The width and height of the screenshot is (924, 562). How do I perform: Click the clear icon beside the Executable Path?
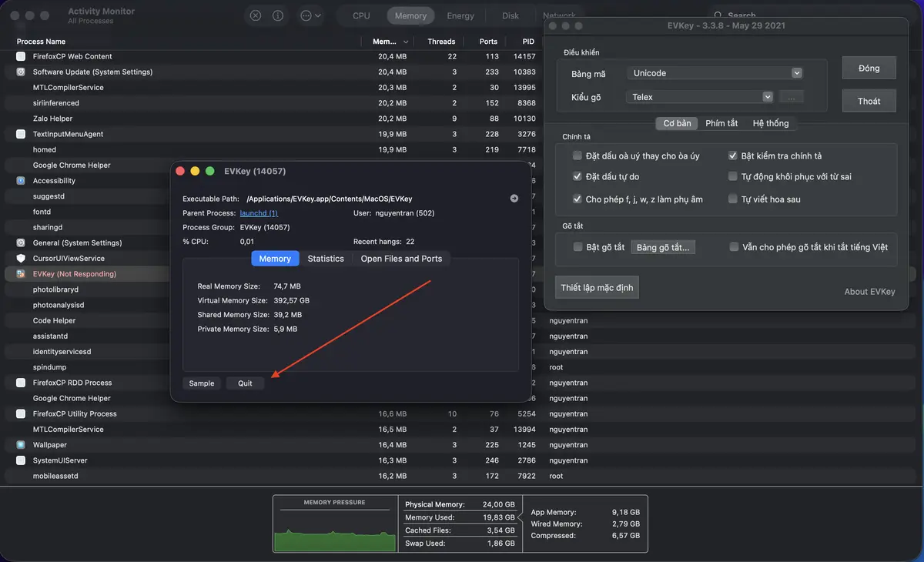coord(514,198)
